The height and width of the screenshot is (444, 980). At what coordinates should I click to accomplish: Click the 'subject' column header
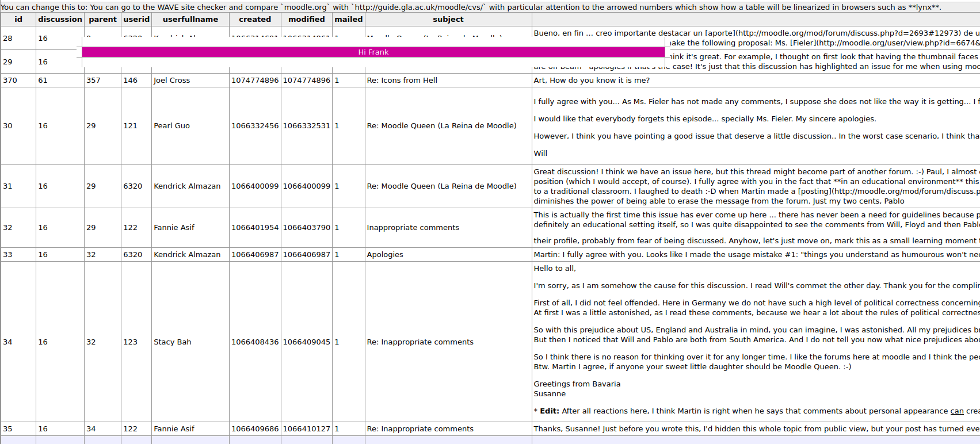pyautogui.click(x=448, y=19)
